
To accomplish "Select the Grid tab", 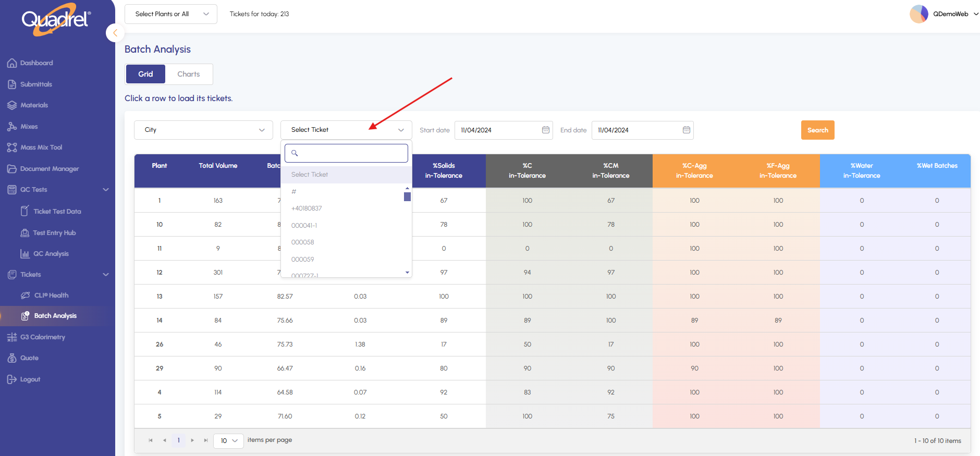I will 145,74.
